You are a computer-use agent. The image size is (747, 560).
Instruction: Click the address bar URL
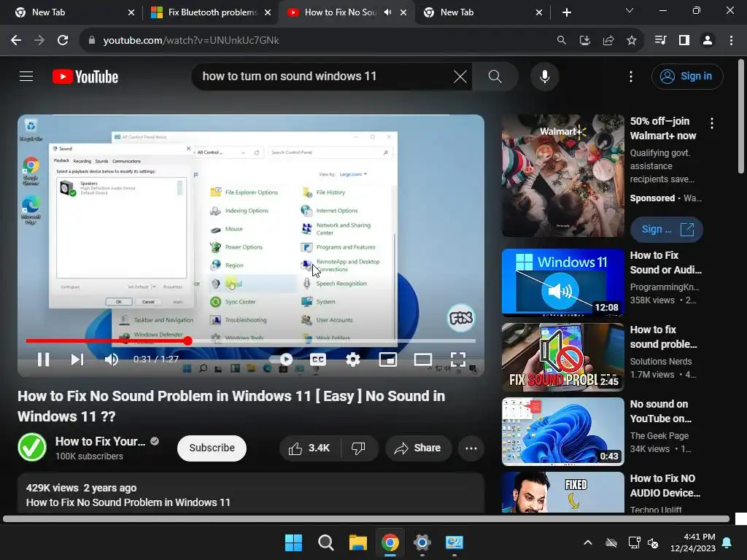coord(191,41)
